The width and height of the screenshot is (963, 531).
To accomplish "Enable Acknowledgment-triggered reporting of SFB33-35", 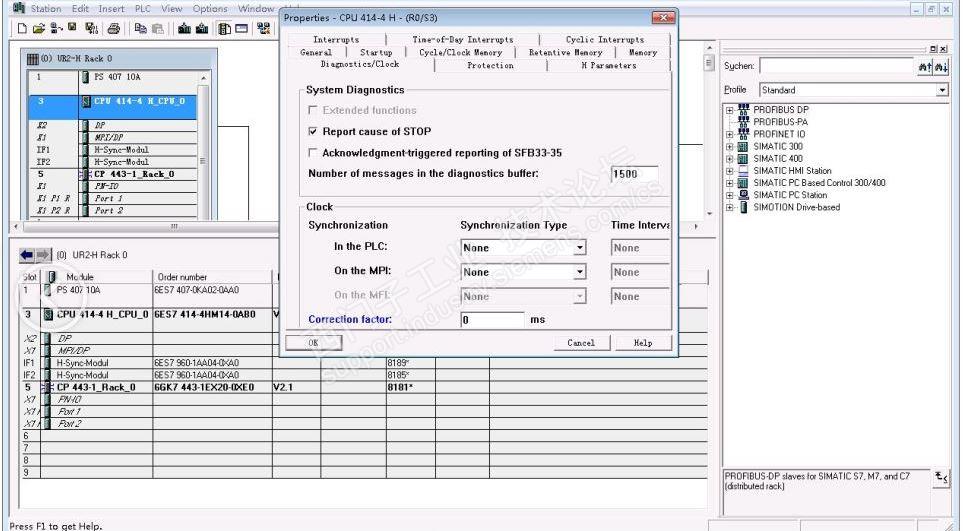I will tap(313, 152).
